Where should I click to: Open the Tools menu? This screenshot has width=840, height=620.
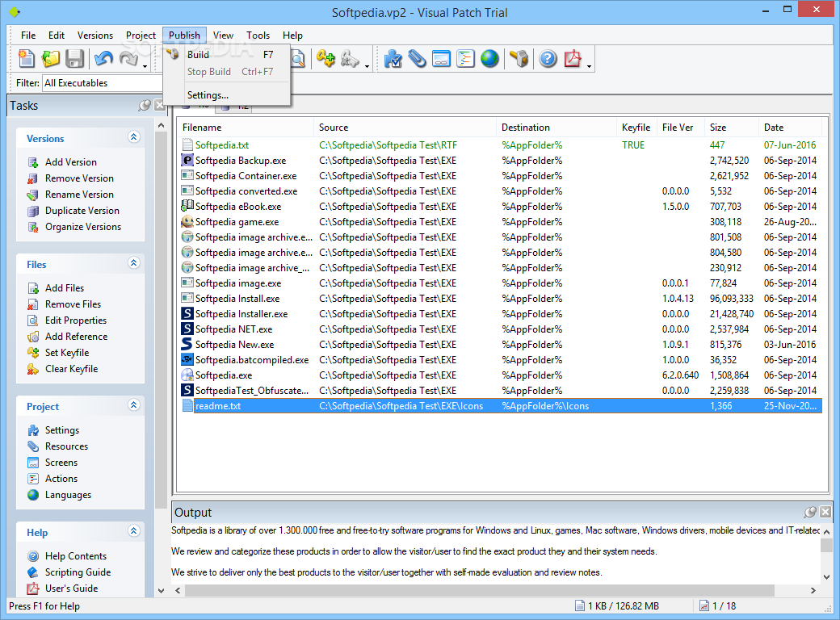coord(258,36)
